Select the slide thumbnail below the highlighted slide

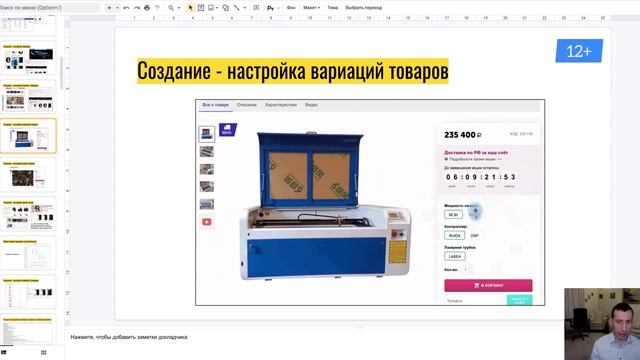(x=28, y=175)
